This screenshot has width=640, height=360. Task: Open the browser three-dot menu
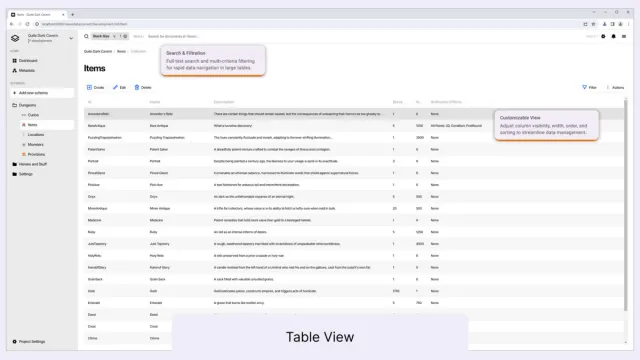(629, 24)
